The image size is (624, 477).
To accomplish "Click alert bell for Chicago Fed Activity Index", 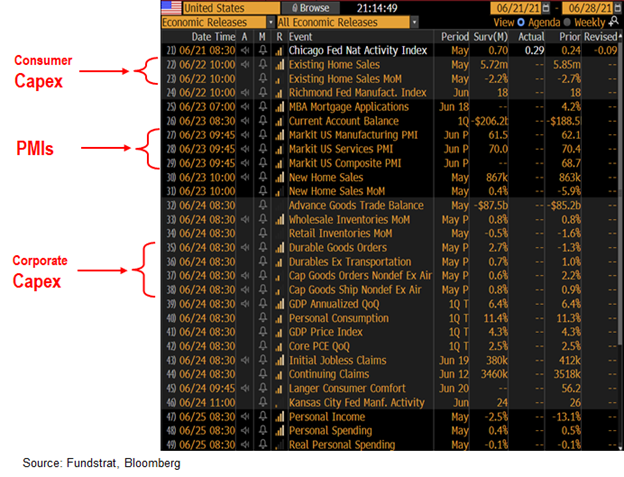I will tap(262, 49).
